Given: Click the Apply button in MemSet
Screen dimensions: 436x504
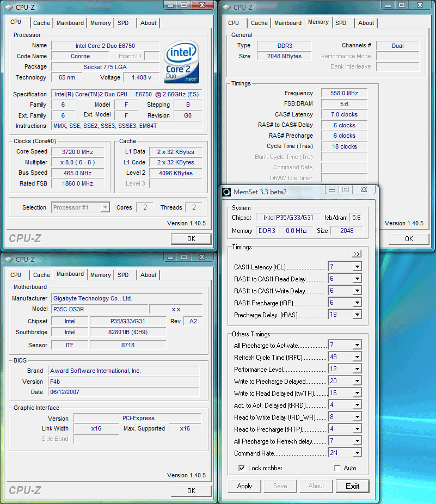Looking at the screenshot, I should [x=244, y=486].
